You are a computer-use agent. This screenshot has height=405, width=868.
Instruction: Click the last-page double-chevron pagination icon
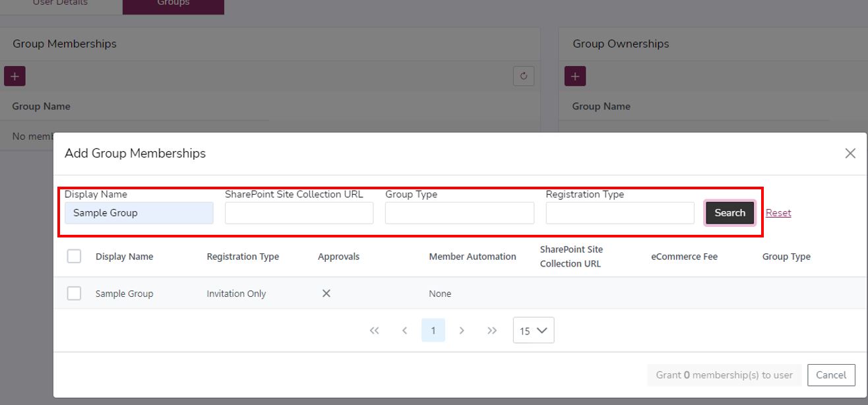coord(491,330)
